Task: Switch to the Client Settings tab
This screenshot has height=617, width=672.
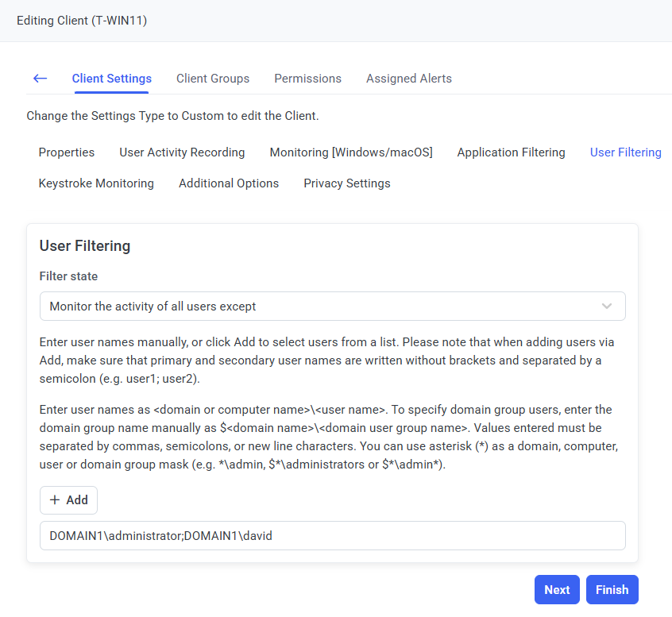Action: pos(111,79)
